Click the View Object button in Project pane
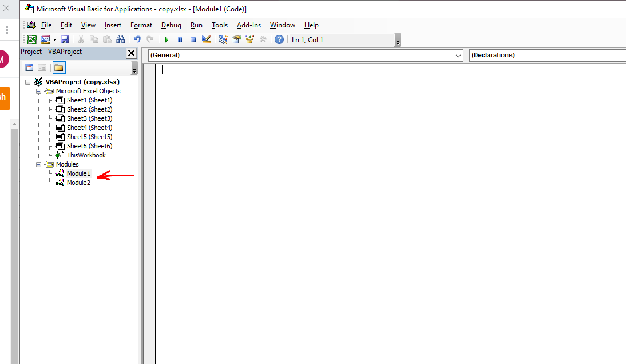This screenshot has height=364, width=626. (x=42, y=68)
